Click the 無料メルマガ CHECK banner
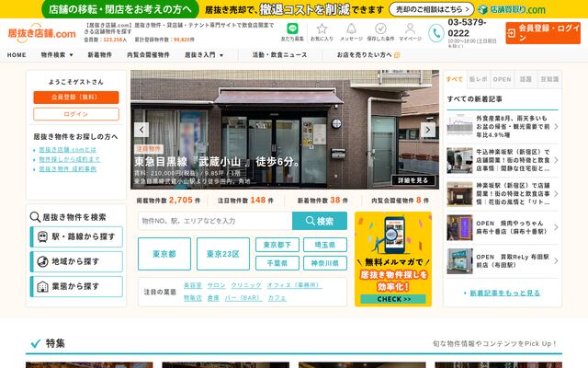588x368 pixels. [393, 259]
